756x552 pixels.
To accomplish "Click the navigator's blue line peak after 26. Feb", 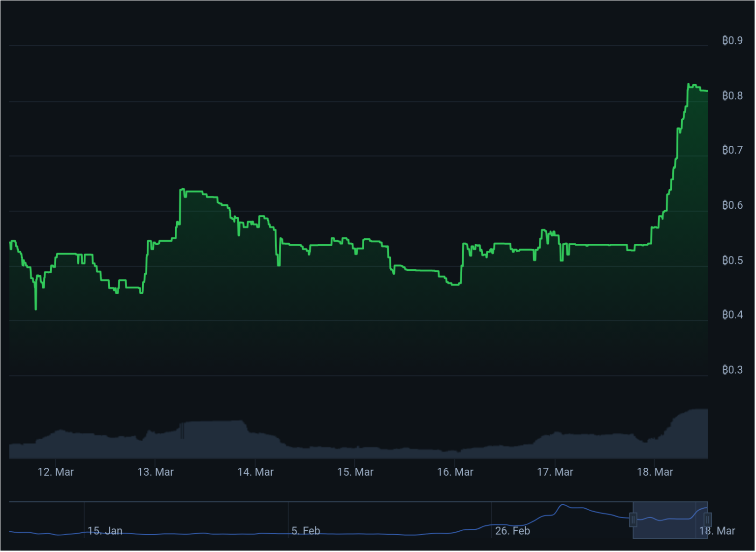I will coord(563,505).
